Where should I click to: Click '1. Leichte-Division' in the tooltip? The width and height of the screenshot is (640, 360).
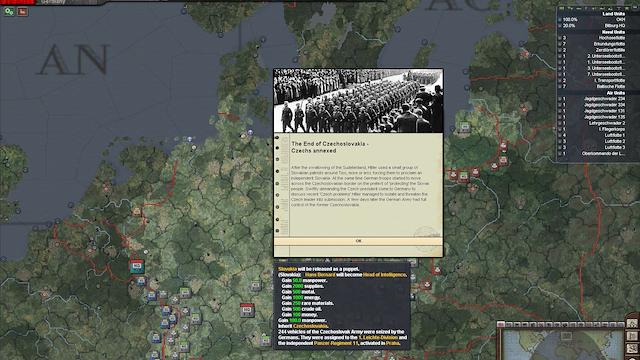378,338
